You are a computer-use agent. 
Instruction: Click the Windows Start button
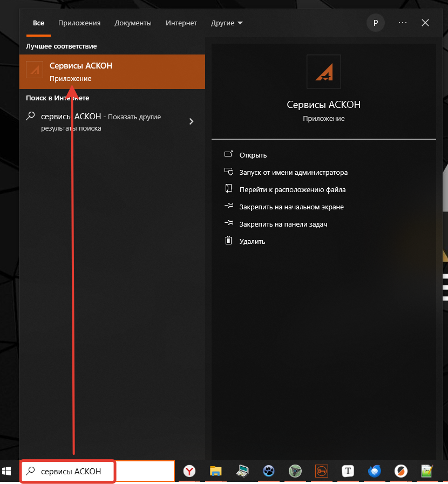(8, 472)
